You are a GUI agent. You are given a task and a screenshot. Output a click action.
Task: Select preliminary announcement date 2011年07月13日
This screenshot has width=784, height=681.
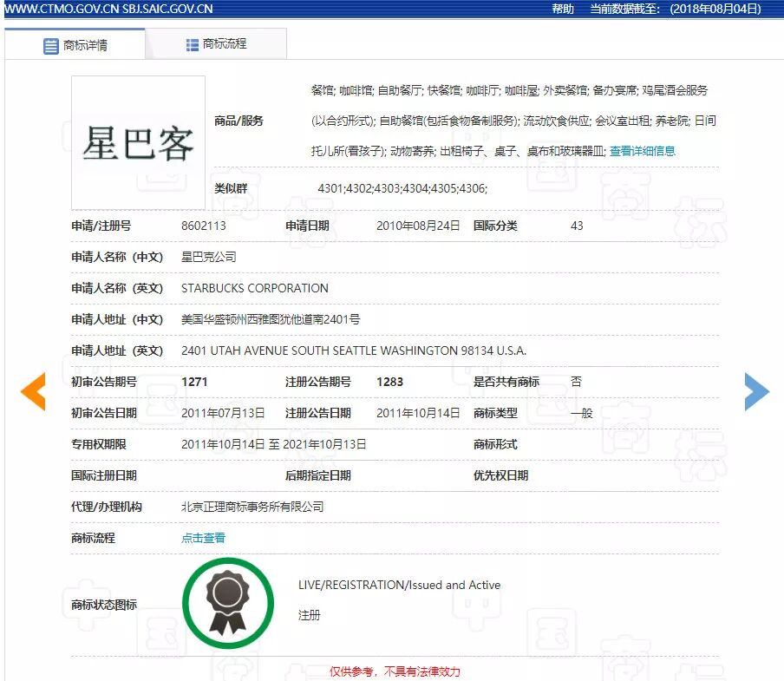pos(223,413)
